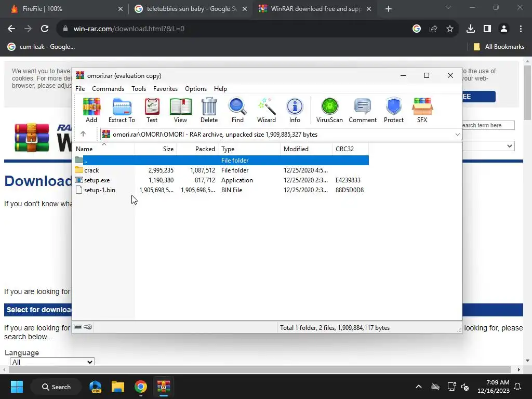Open the Favorites menu
532x399 pixels.
point(165,88)
